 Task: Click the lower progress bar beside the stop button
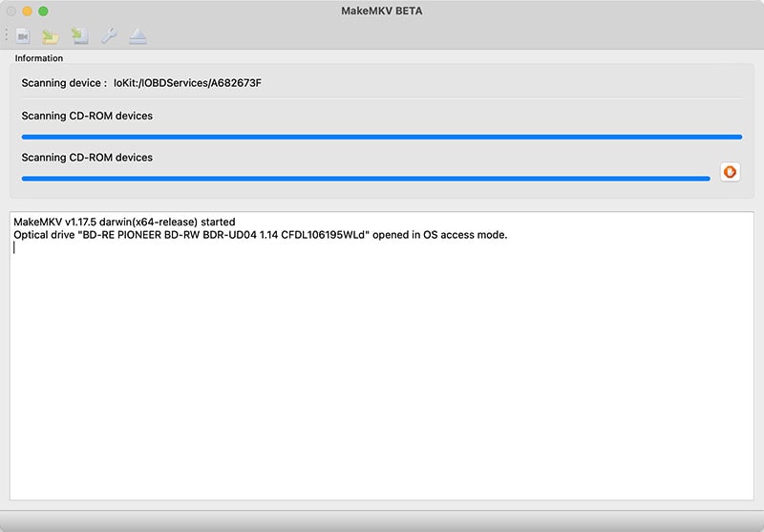coord(366,179)
